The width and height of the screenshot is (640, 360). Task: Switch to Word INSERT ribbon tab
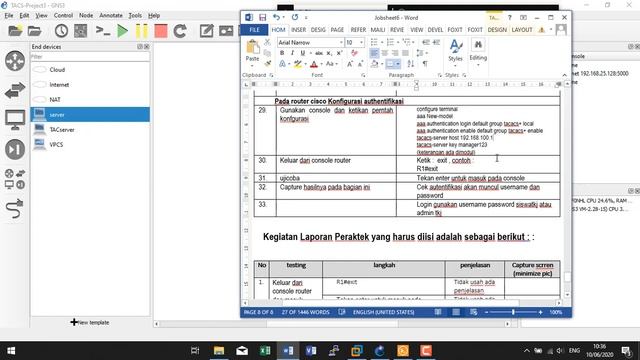tap(298, 30)
